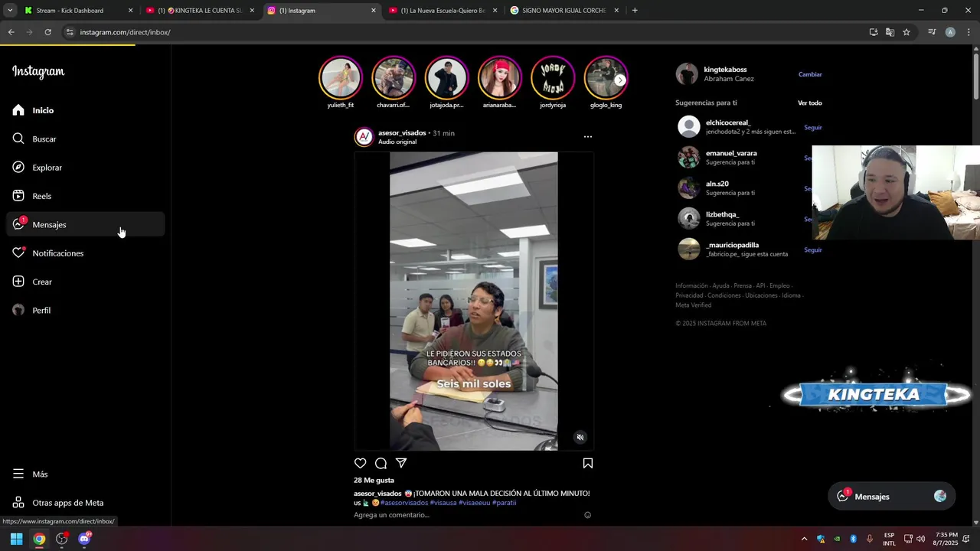The image size is (980, 551).
Task: Open Chrome from the taskbar
Action: pos(39,539)
